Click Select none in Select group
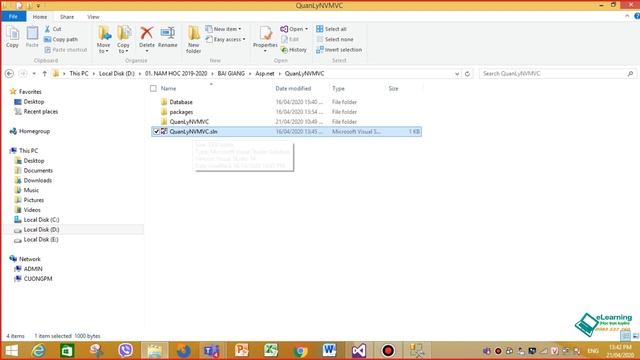This screenshot has height=360, width=640. 335,39
